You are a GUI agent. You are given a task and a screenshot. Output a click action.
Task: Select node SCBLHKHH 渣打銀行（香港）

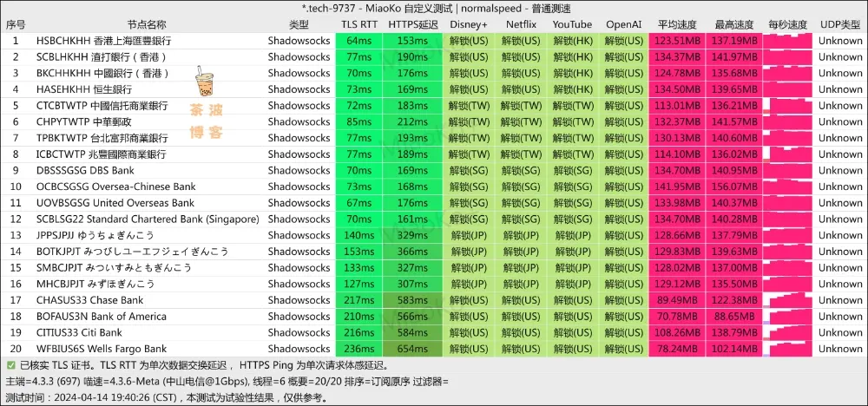point(102,57)
